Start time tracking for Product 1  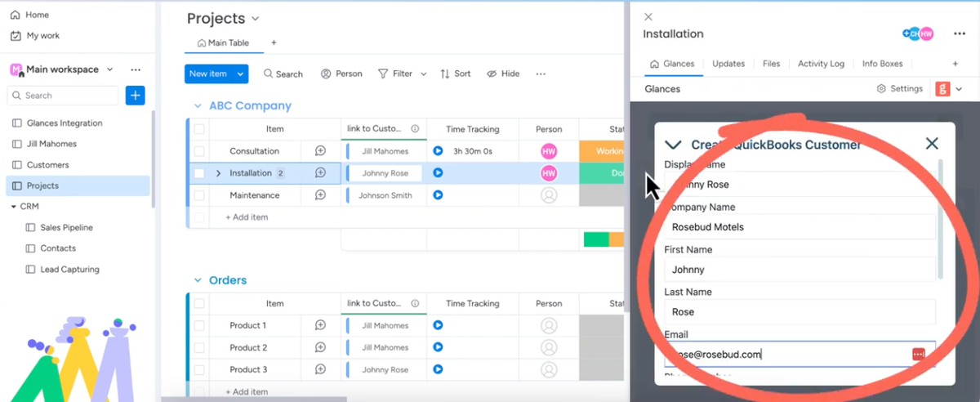click(438, 325)
